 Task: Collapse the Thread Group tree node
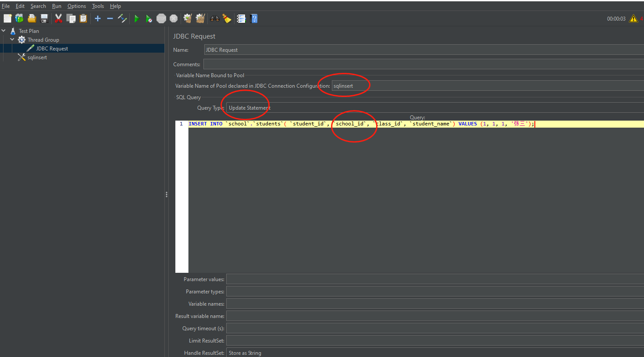pyautogui.click(x=12, y=39)
